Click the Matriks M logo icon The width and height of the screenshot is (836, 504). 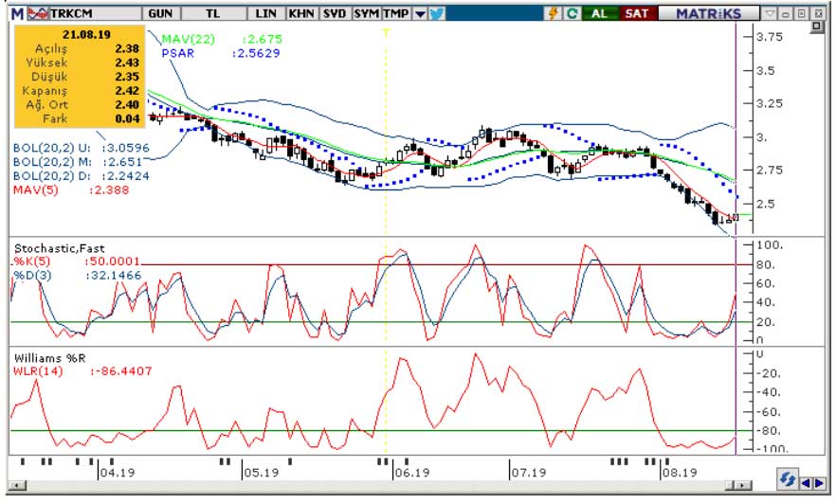click(18, 13)
